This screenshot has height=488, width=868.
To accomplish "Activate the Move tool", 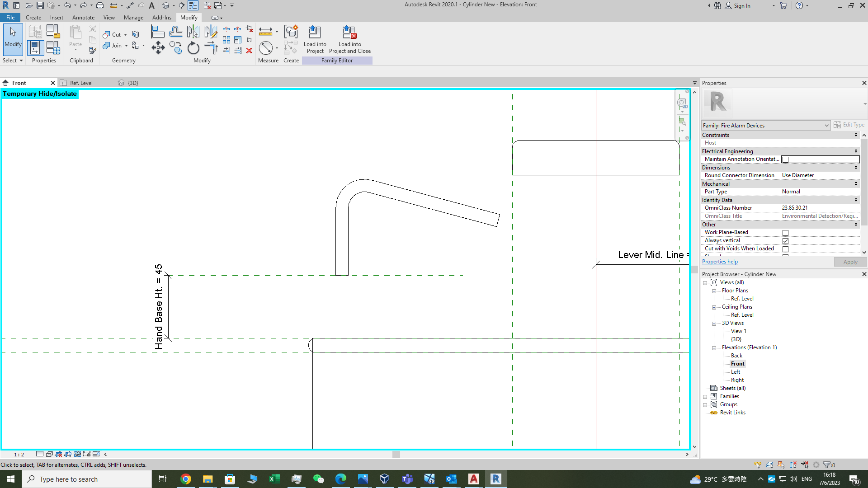I will click(x=158, y=47).
